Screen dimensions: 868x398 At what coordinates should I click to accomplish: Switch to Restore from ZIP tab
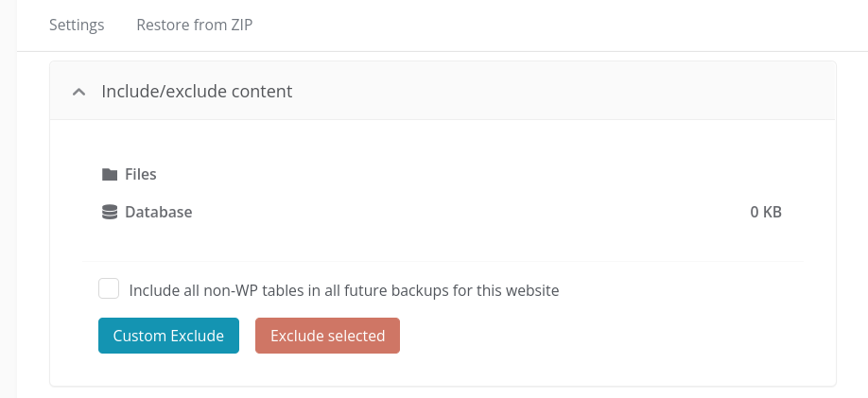[194, 25]
